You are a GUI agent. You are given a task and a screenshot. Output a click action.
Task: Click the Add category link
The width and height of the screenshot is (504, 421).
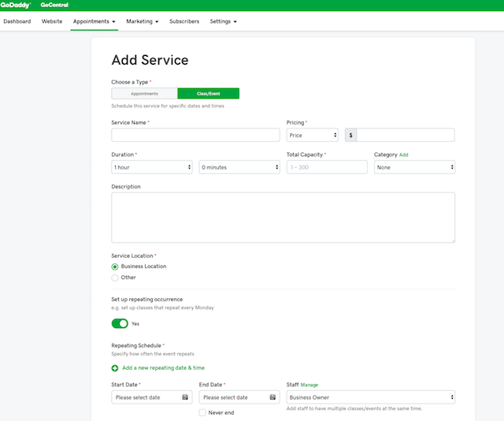coord(404,155)
